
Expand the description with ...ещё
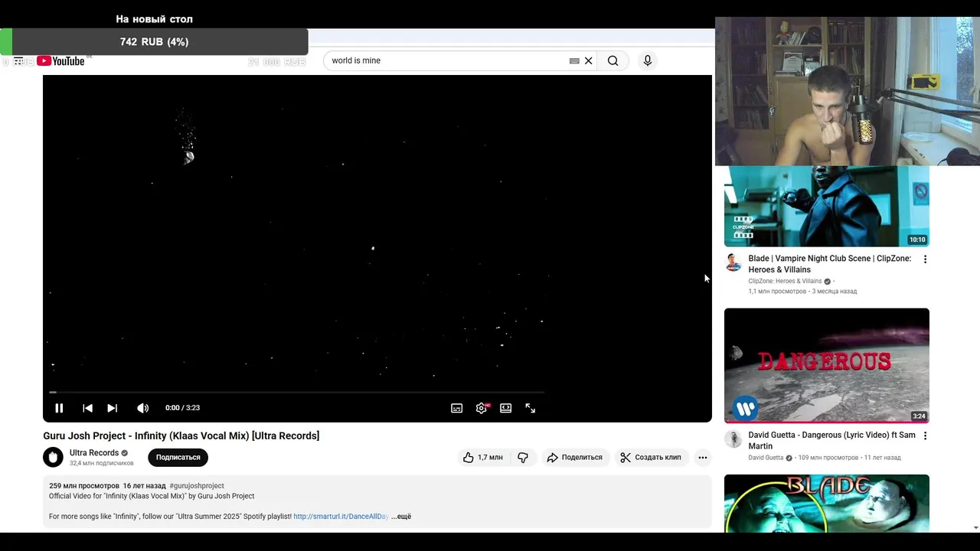tap(401, 517)
